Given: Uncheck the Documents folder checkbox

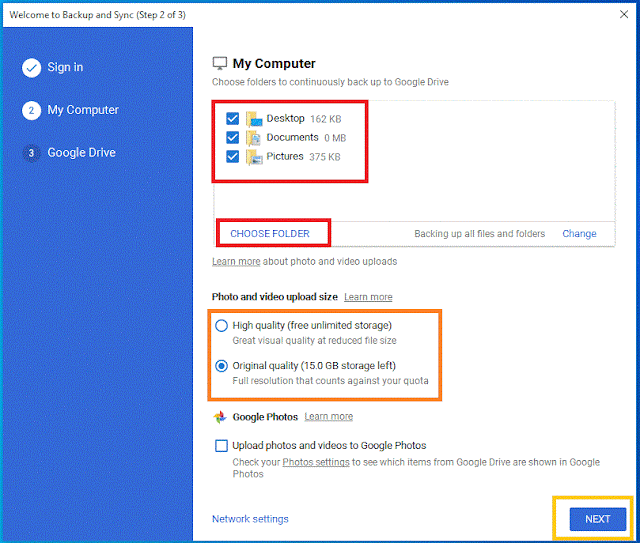Looking at the screenshot, I should pyautogui.click(x=233, y=138).
